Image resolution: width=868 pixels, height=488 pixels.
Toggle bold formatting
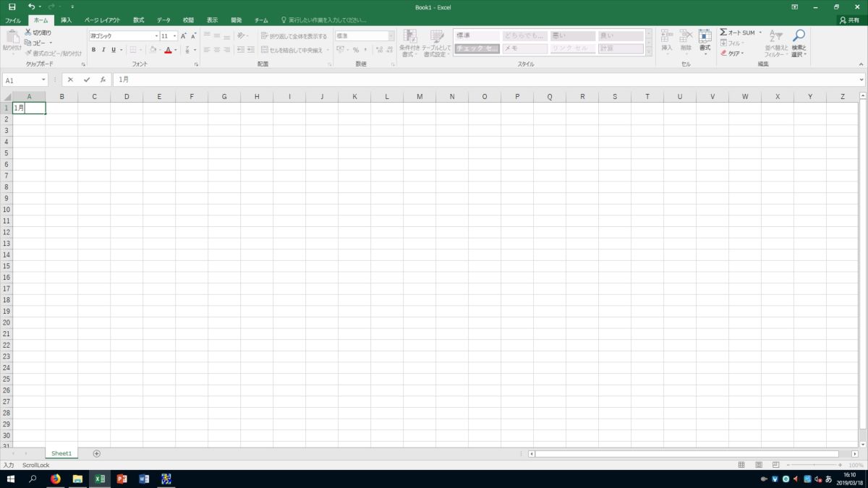(x=93, y=50)
